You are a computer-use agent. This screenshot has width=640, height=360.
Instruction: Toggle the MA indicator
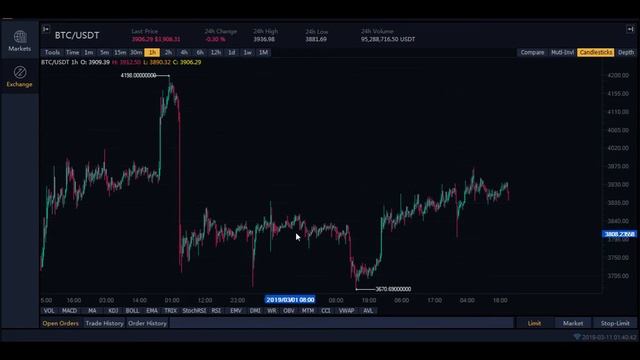coord(92,311)
